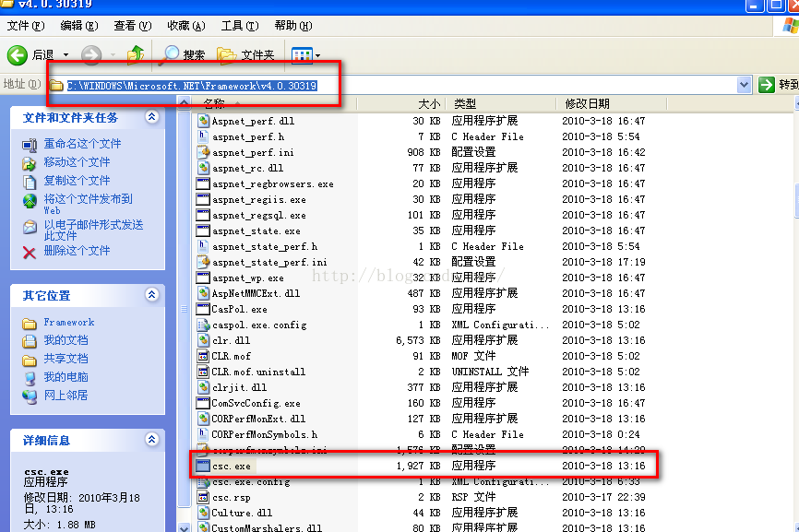This screenshot has height=532, width=799.
Task: Sort by the 类型 column header
Action: (x=501, y=104)
